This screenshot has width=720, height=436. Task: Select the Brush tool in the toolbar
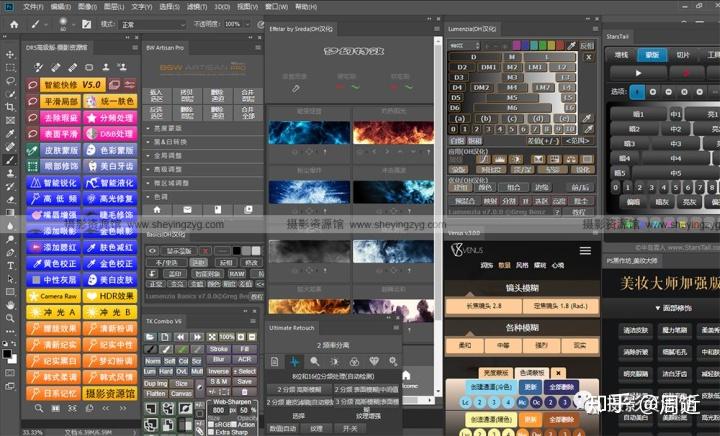click(10, 160)
